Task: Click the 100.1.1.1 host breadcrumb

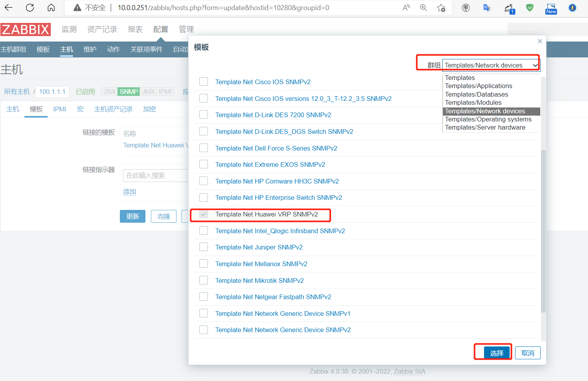Action: (52, 92)
